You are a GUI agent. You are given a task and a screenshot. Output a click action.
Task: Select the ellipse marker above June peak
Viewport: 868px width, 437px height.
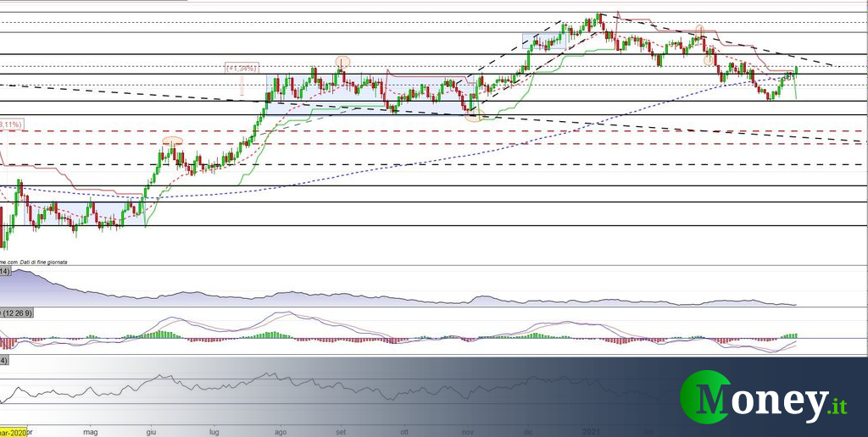coord(172,140)
